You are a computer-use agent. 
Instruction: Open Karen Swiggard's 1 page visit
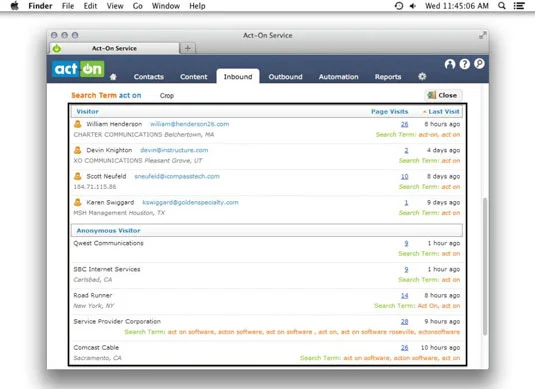[406, 202]
